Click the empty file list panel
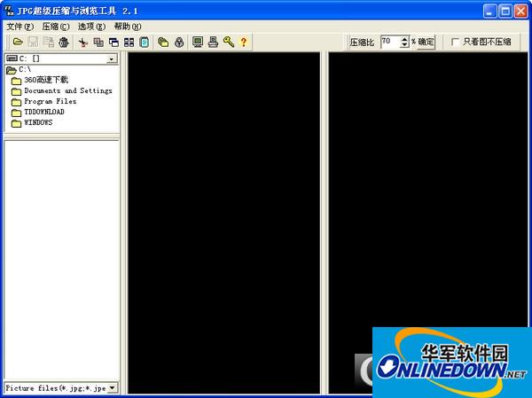Image resolution: width=532 pixels, height=398 pixels. pos(61,260)
